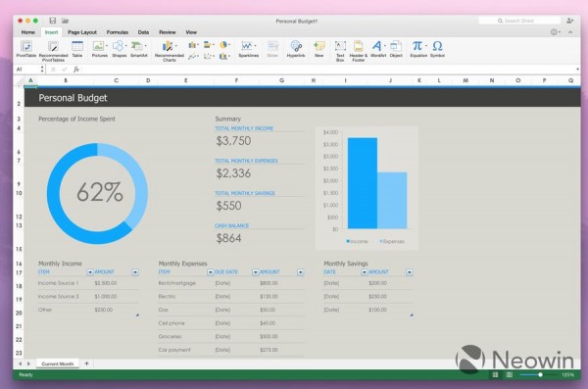588x389 pixels.
Task: Open the smiley feedback dropdown
Action: tap(556, 32)
